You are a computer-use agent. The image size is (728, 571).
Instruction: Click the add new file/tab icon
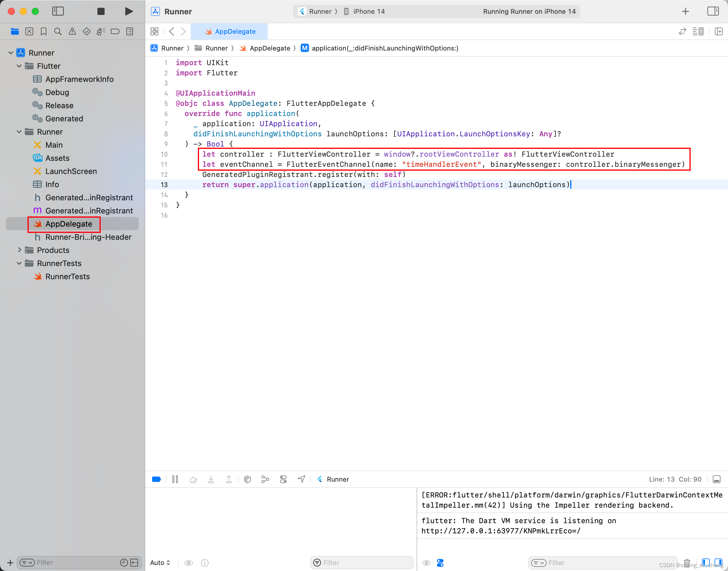(x=686, y=11)
